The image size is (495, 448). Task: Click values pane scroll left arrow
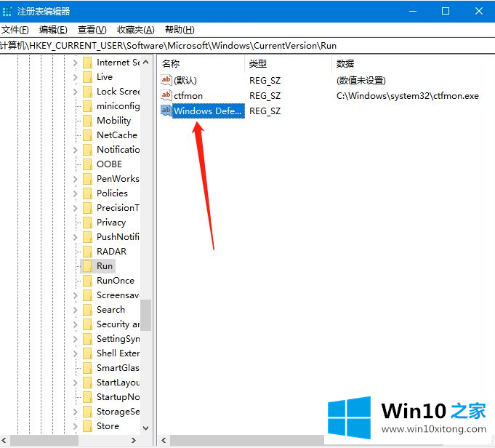click(x=164, y=440)
